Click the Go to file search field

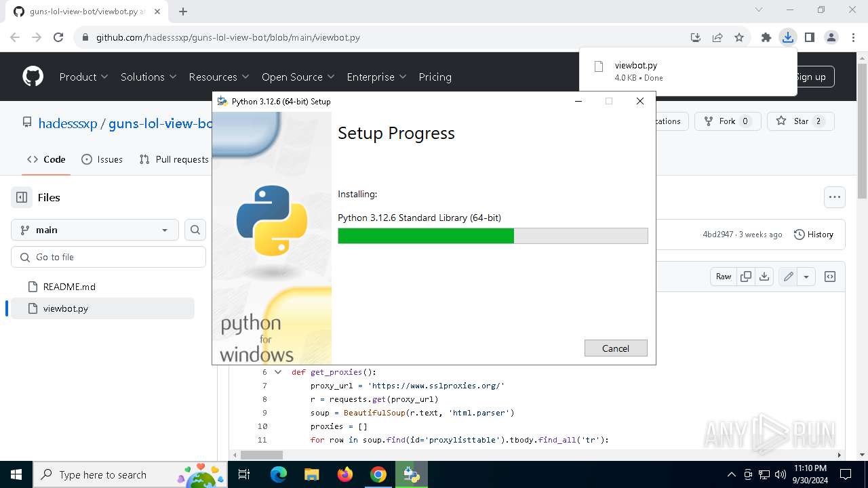108,257
